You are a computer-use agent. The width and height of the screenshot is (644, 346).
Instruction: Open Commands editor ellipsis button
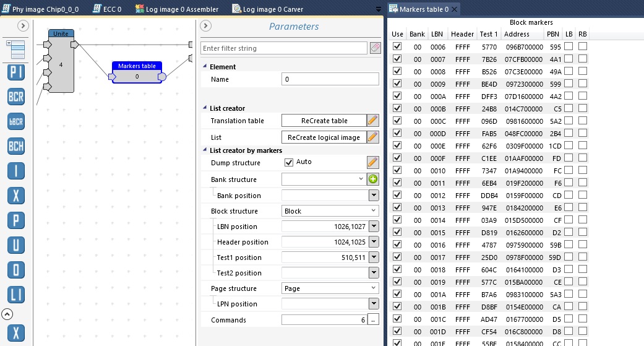pos(373,320)
